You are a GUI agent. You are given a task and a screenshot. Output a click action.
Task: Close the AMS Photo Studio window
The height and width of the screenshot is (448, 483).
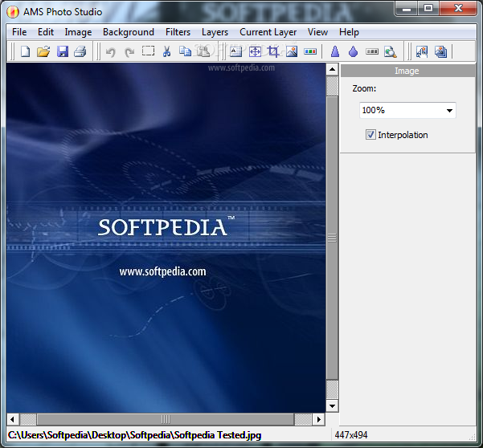click(x=458, y=9)
